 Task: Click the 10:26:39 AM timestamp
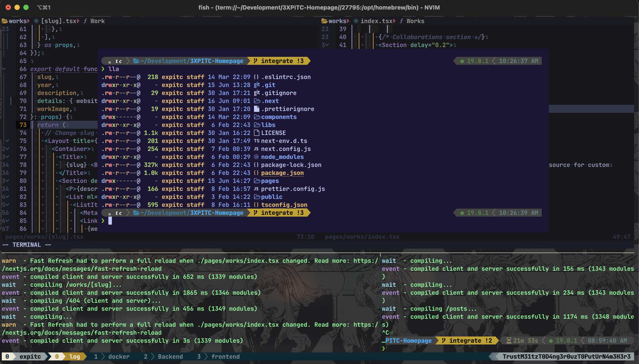pos(518,213)
